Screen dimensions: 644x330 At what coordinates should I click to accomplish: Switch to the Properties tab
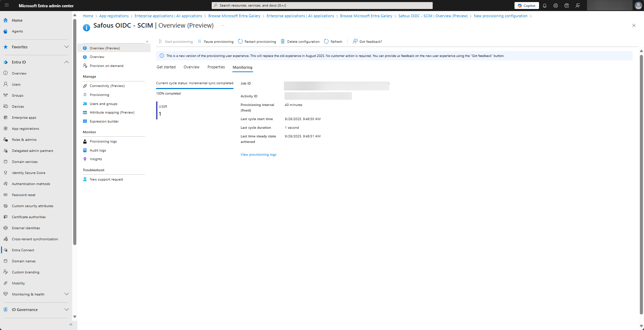(x=216, y=67)
